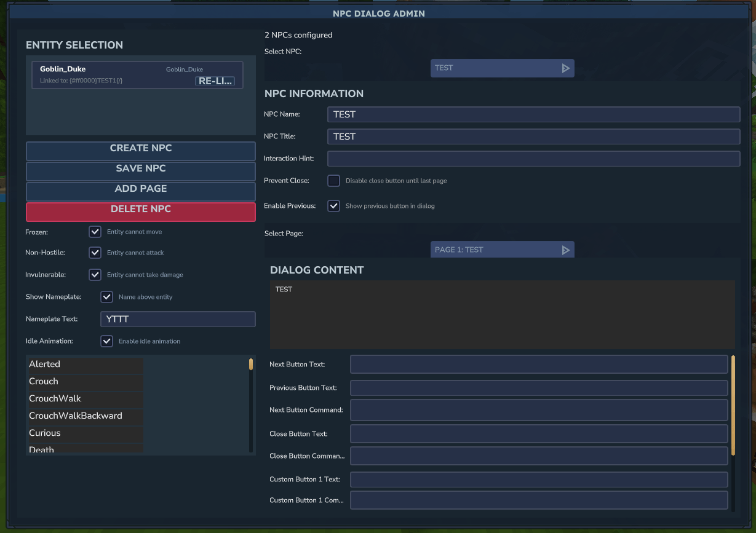Image resolution: width=756 pixels, height=533 pixels.
Task: Click the ADD PAGE button
Action: [x=140, y=189]
